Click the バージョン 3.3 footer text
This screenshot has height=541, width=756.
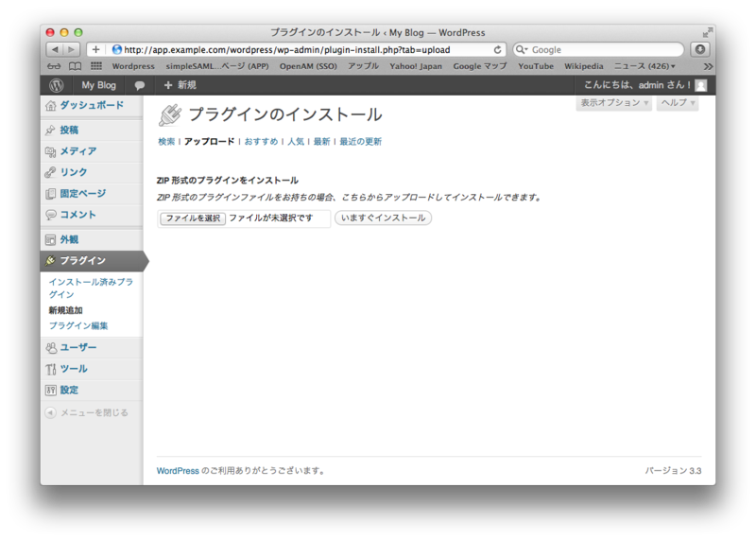tap(673, 471)
